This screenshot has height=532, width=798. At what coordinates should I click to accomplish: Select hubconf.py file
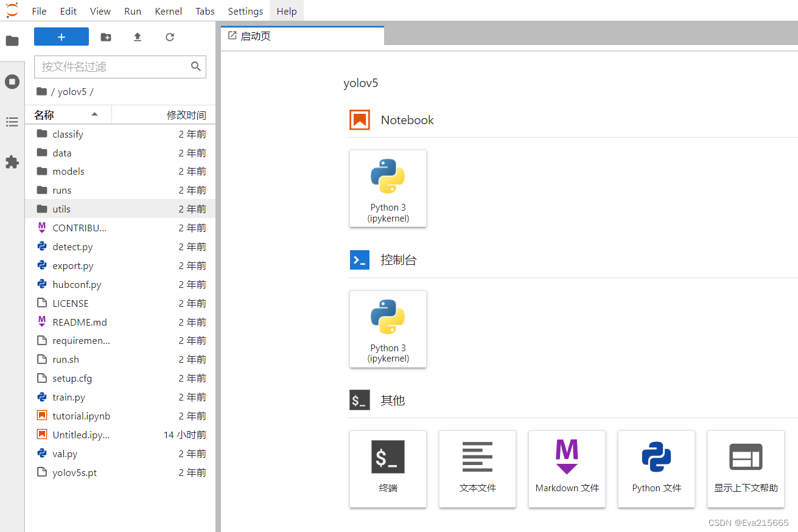pos(120,284)
